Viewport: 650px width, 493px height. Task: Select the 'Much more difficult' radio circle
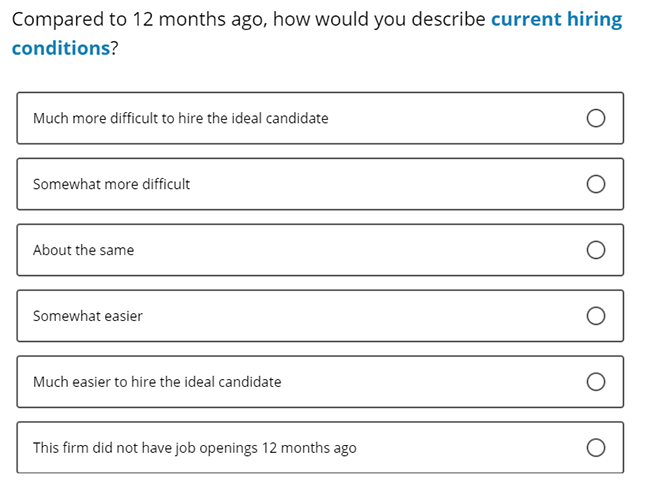click(x=596, y=118)
